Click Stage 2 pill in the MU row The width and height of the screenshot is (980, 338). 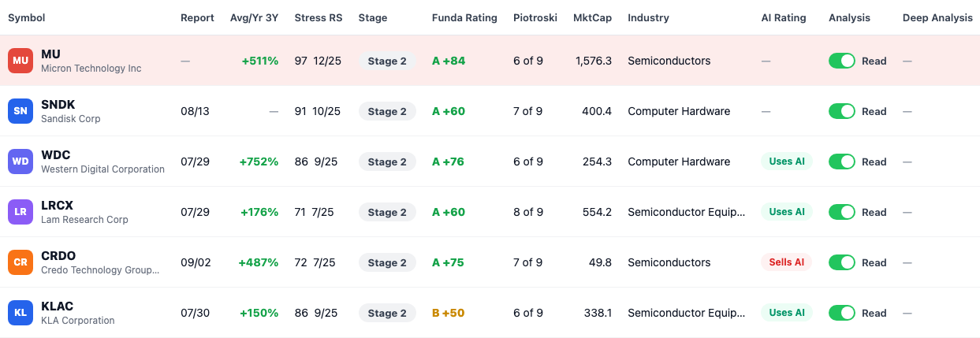(x=387, y=61)
